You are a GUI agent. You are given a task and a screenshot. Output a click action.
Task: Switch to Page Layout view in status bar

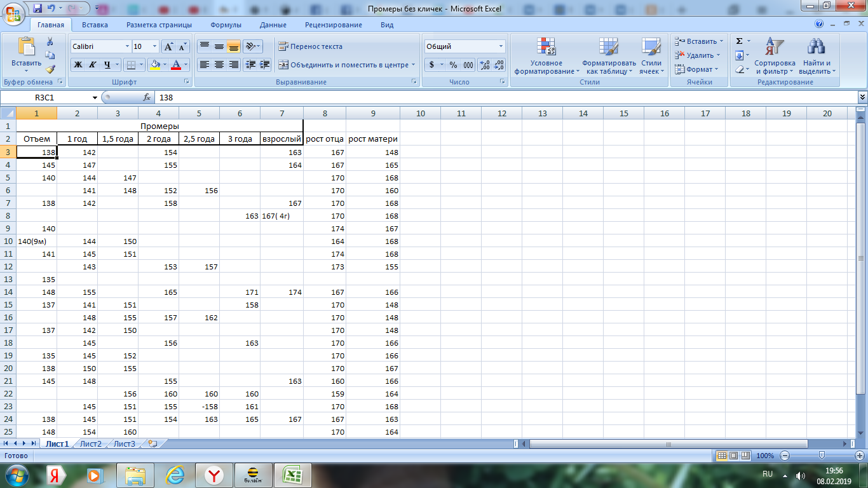click(x=733, y=456)
